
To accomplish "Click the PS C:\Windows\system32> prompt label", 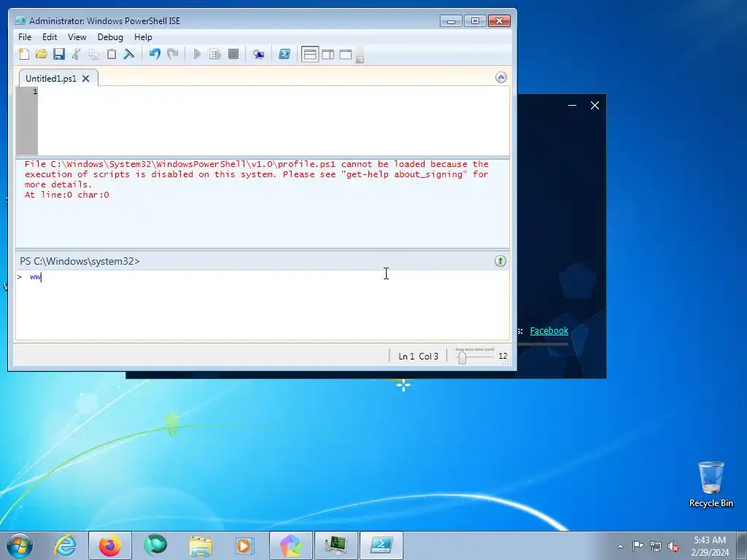I will [x=80, y=261].
